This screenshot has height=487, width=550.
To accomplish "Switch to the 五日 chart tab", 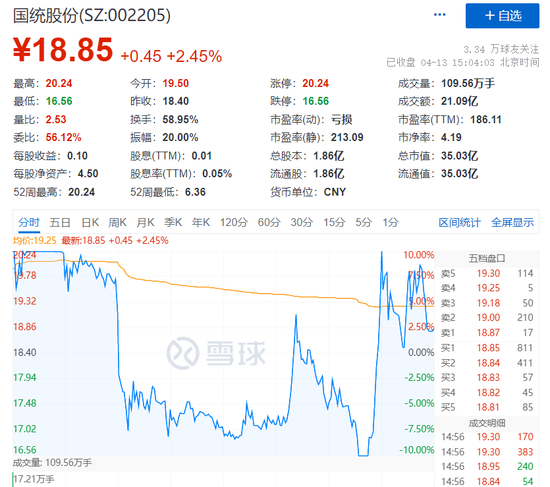I will pyautogui.click(x=60, y=222).
